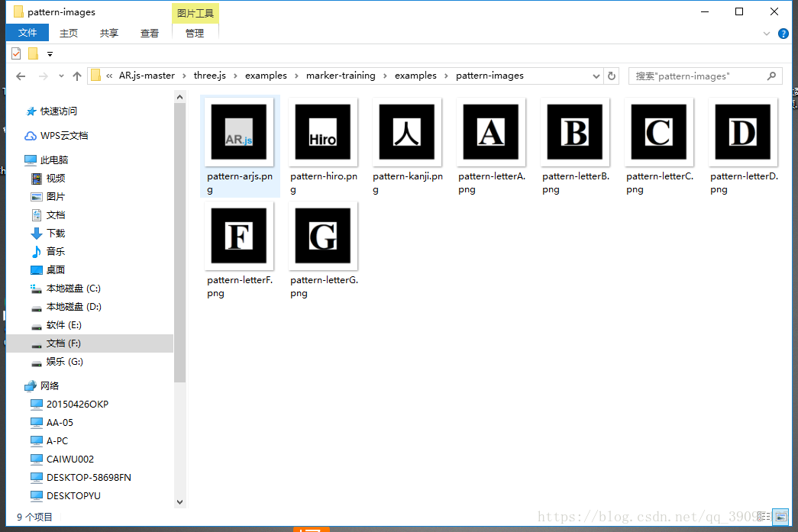Select 软件 (E:) drive
798x532 pixels.
(63, 325)
